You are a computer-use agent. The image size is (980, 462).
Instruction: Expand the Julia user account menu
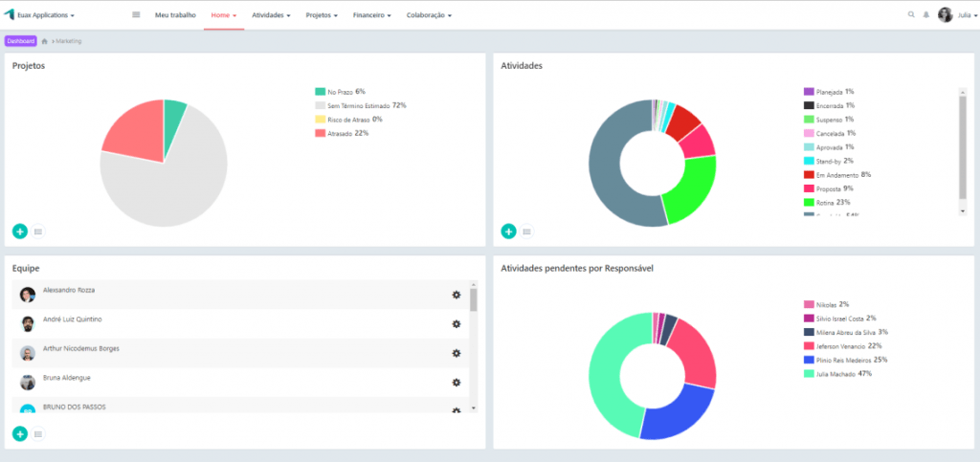tap(958, 15)
